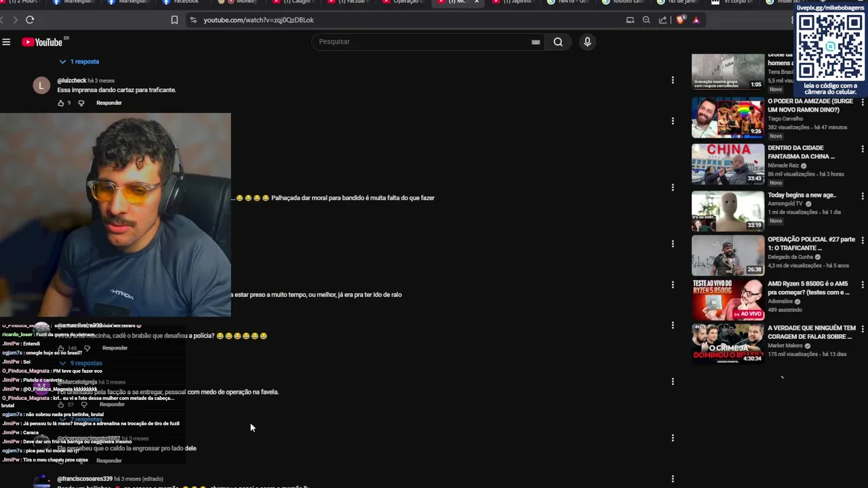This screenshot has width=868, height=488.
Task: Click 'Essa imprensa dando cartaz para traficante.' text
Action: click(117, 90)
